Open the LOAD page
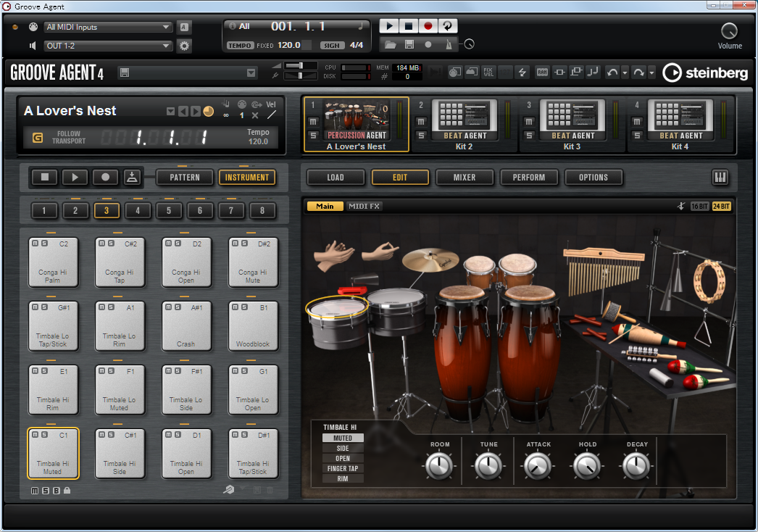Image resolution: width=758 pixels, height=532 pixels. 336,178
